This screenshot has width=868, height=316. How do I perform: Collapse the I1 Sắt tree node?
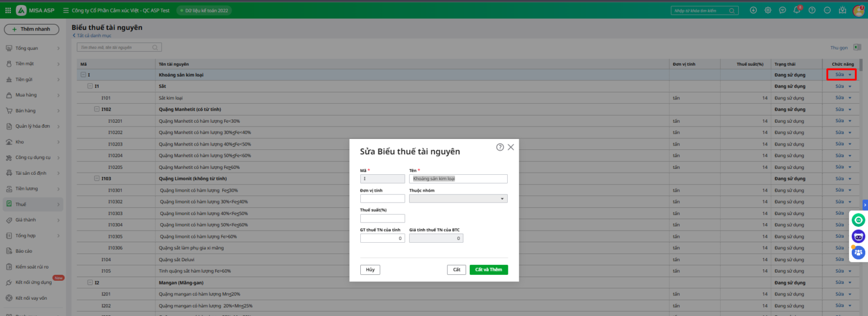[91, 86]
